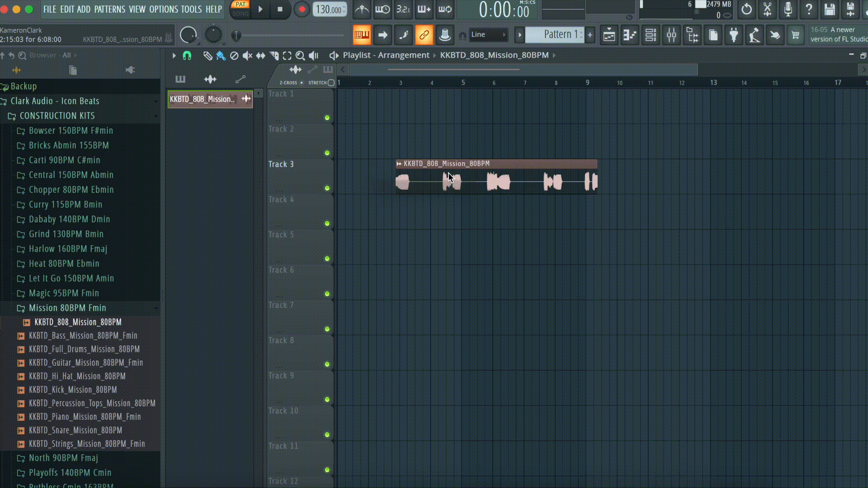The image size is (868, 488).
Task: Open the arrow left of Pattern 1
Action: [520, 35]
